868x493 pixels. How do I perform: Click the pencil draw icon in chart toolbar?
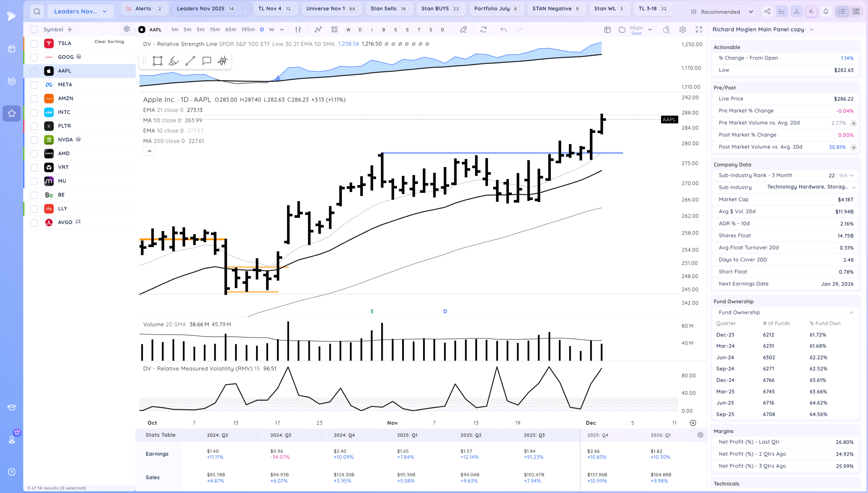[463, 29]
